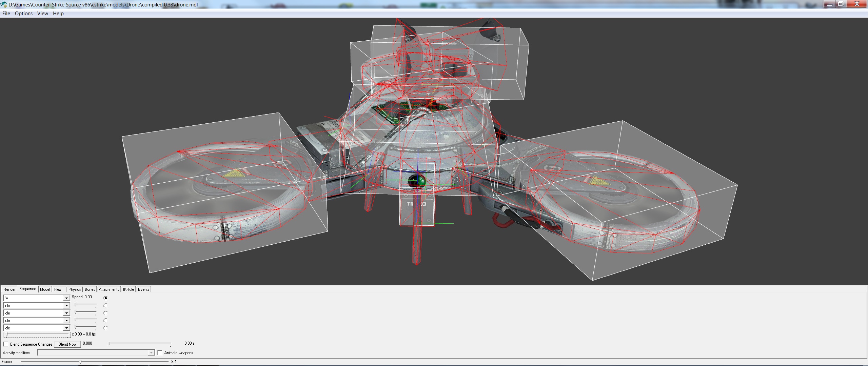
Task: Open the bottom 'idle' sequence dropdown
Action: click(37, 328)
